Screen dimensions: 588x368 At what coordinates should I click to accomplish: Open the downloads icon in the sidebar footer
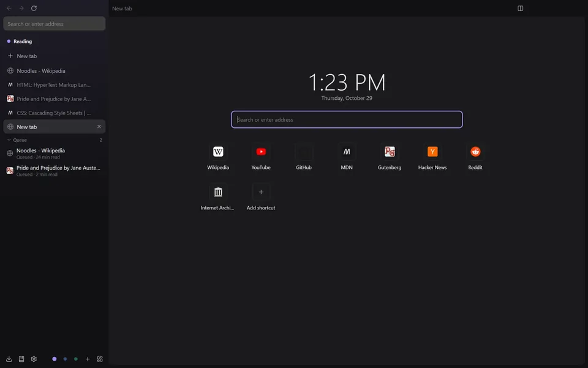pyautogui.click(x=9, y=359)
